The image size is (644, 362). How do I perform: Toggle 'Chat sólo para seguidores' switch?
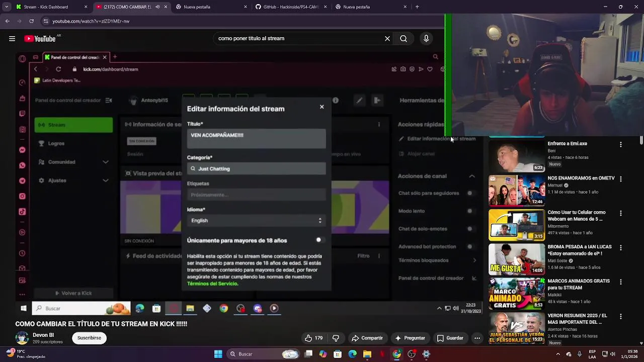click(471, 193)
